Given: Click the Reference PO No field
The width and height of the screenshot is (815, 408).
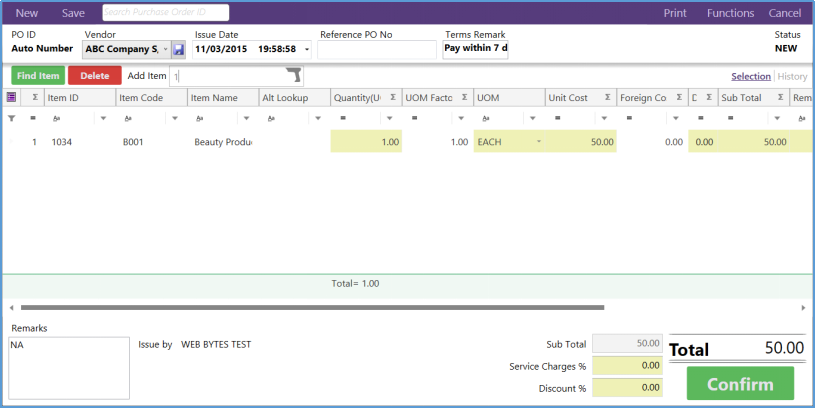Looking at the screenshot, I should point(377,50).
